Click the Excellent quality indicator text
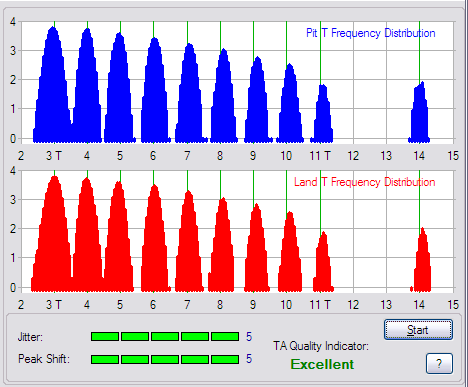 point(322,364)
